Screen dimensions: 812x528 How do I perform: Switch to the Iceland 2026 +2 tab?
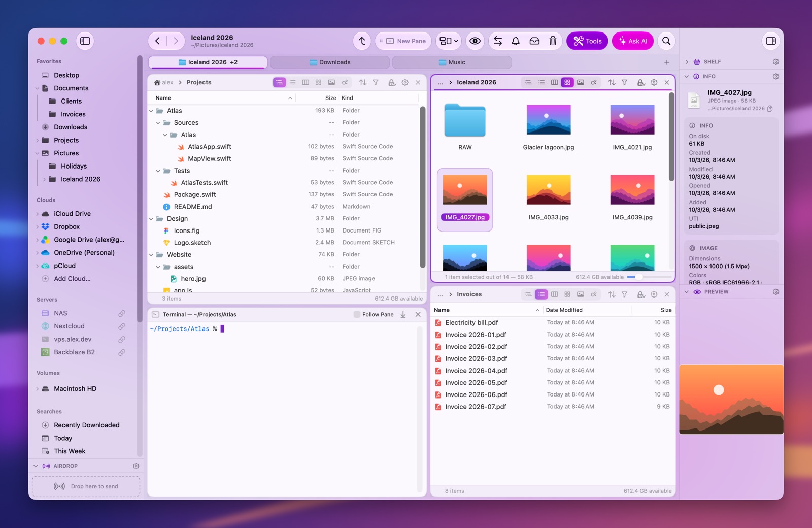tap(208, 62)
